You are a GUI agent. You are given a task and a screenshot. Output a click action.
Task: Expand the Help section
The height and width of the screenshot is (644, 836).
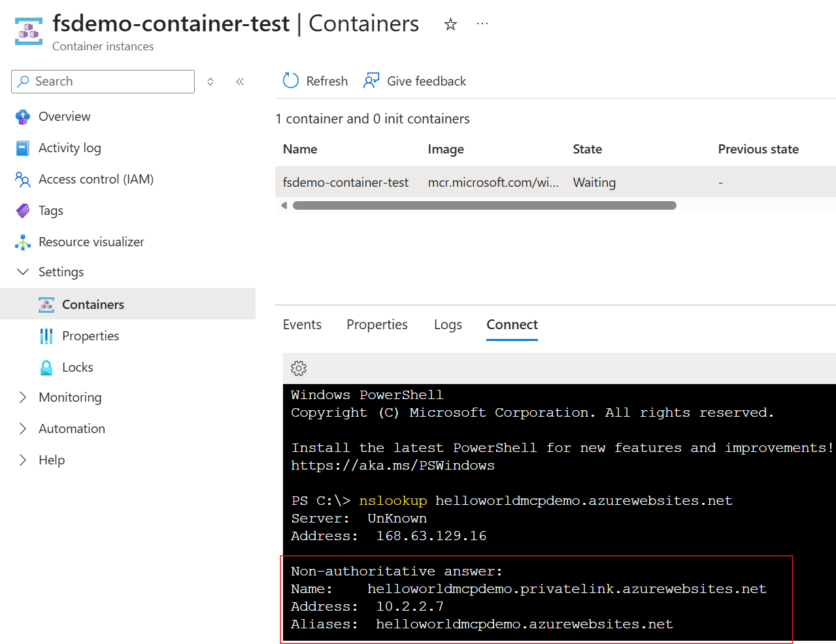pyautogui.click(x=23, y=460)
